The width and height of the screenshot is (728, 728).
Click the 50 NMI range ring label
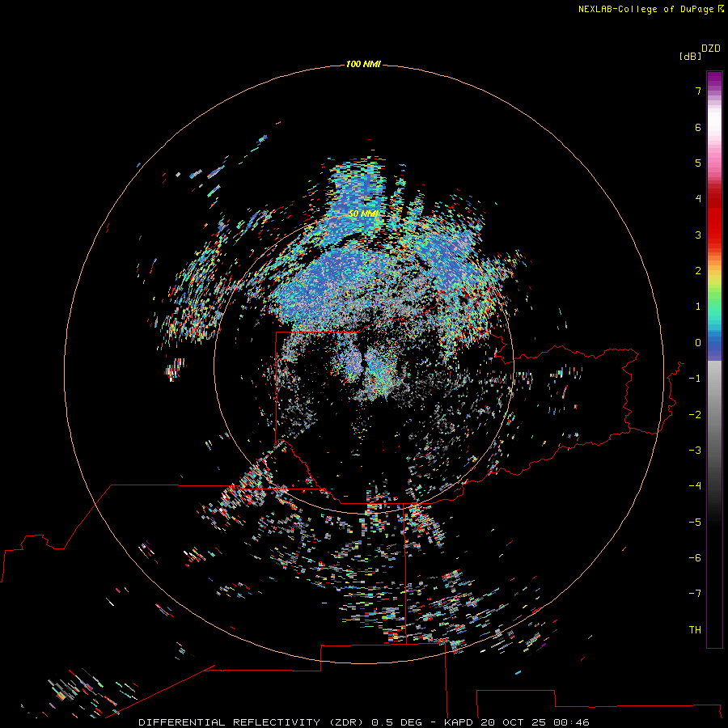pyautogui.click(x=363, y=214)
